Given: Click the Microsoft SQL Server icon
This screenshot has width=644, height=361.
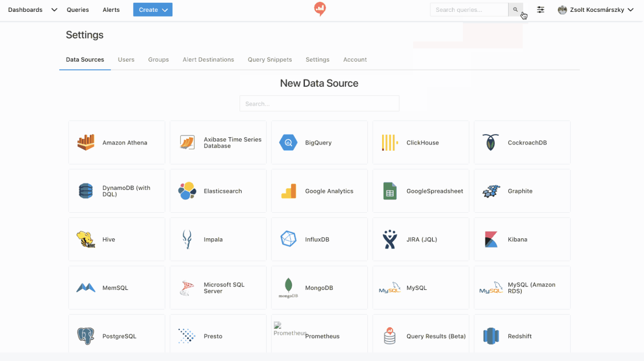Looking at the screenshot, I should tap(187, 288).
